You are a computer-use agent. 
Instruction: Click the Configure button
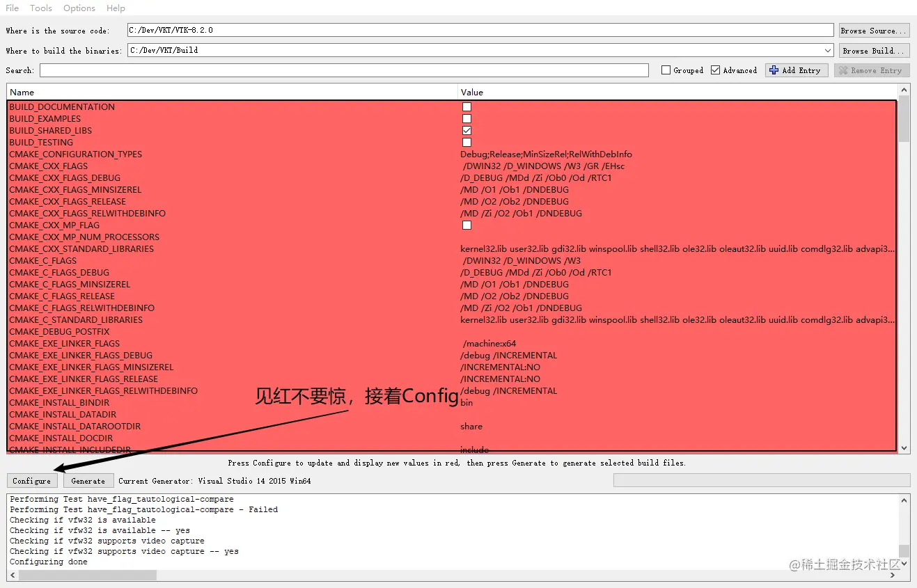coord(32,480)
